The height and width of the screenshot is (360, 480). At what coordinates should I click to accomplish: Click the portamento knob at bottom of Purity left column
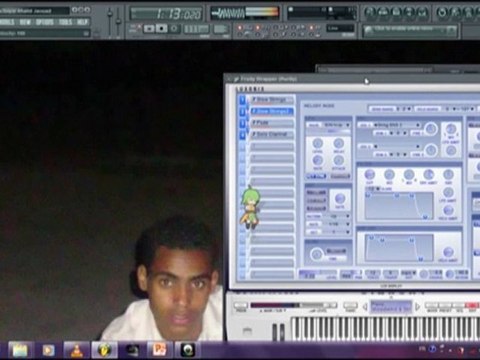point(316,254)
